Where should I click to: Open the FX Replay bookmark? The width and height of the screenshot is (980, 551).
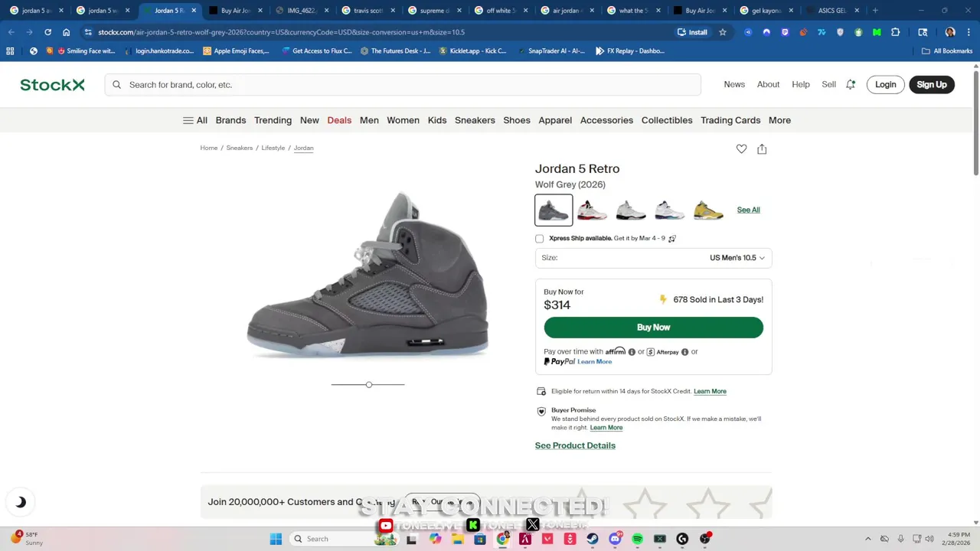[x=630, y=51]
